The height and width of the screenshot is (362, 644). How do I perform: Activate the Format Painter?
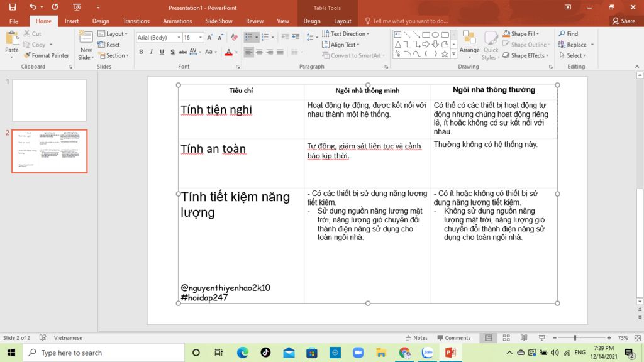point(47,55)
